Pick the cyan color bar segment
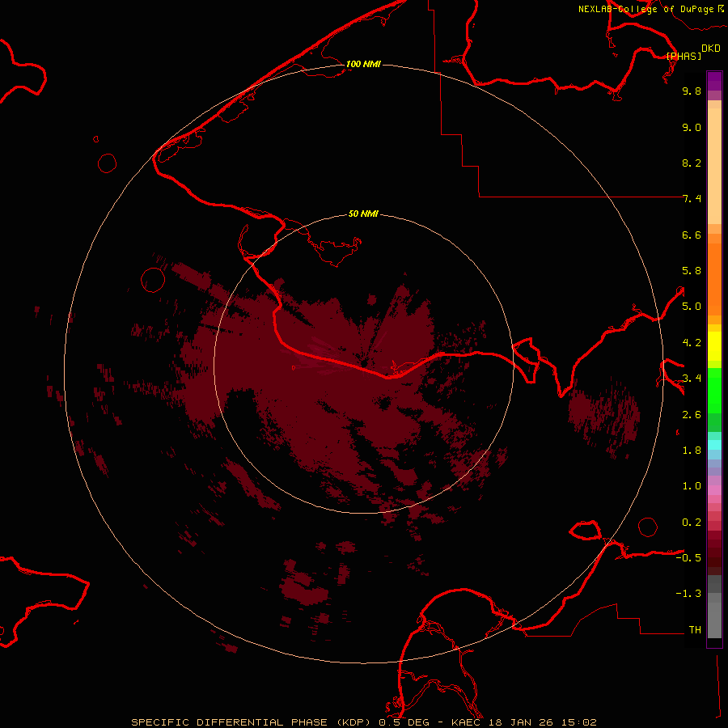This screenshot has width=728, height=728. 714,445
